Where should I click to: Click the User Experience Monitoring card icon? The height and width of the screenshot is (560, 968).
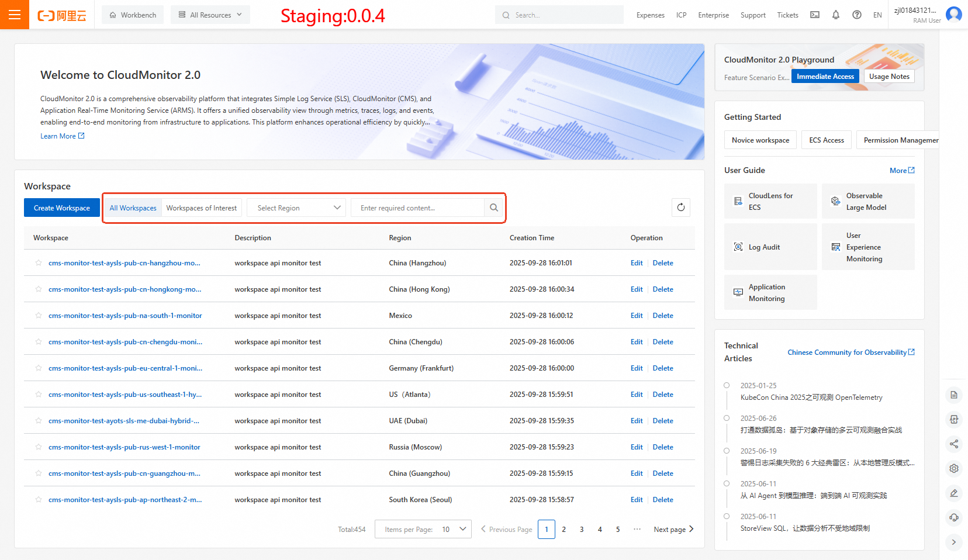(836, 247)
